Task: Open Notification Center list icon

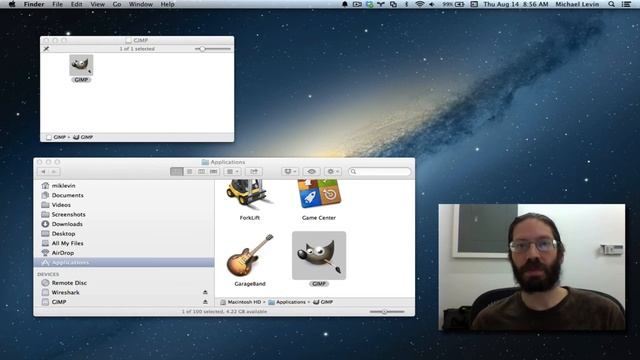Action: pyautogui.click(x=626, y=4)
